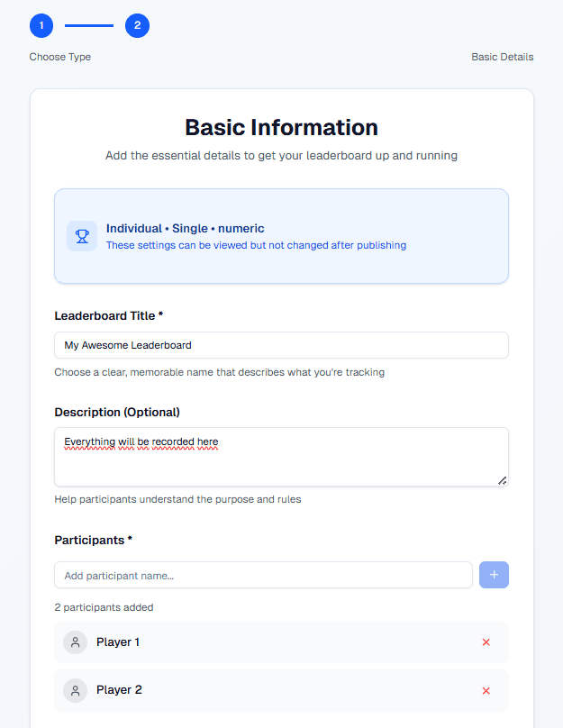
Task: Select the Basic Details step label
Action: point(502,57)
